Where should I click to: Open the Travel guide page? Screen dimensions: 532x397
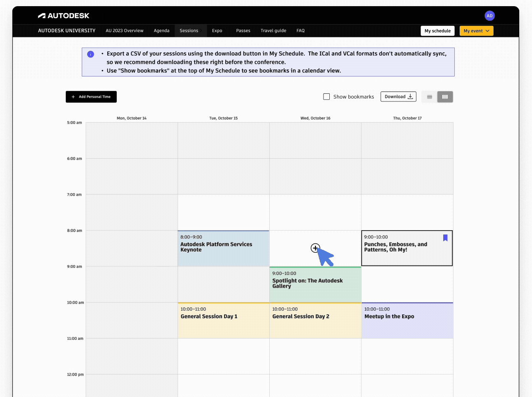pos(273,31)
